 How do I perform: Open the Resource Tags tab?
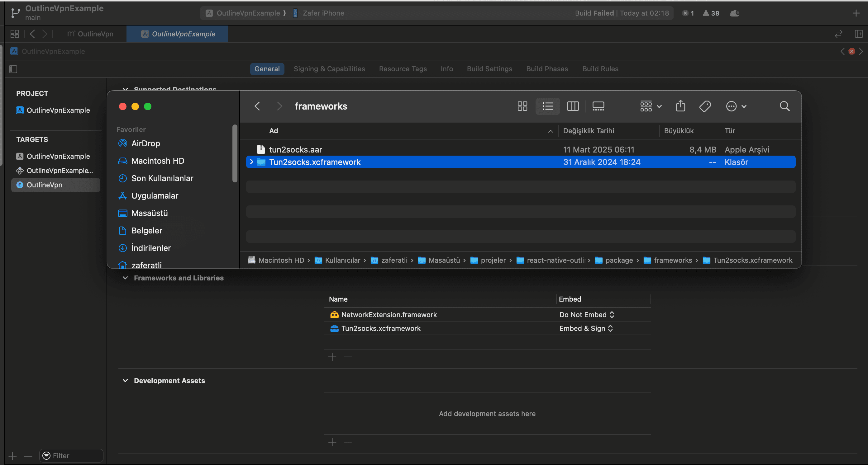(403, 69)
